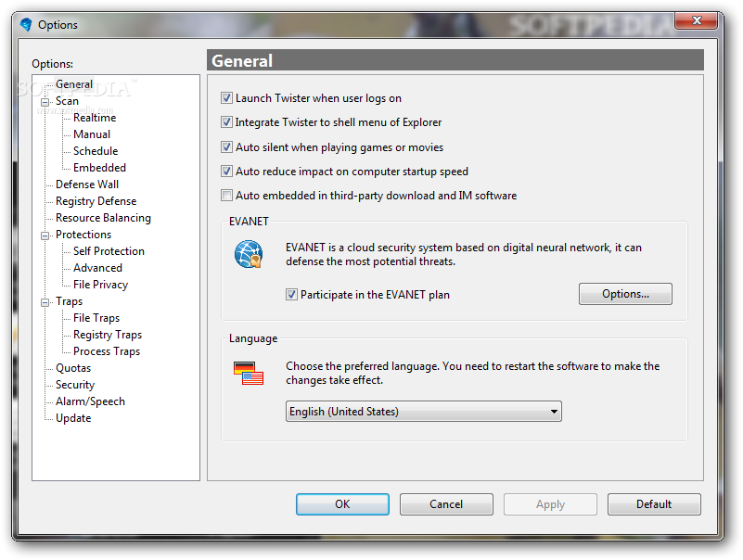Image resolution: width=743 pixels, height=560 pixels.
Task: Toggle Integrate Twister to shell menu checkbox
Action: 226,122
